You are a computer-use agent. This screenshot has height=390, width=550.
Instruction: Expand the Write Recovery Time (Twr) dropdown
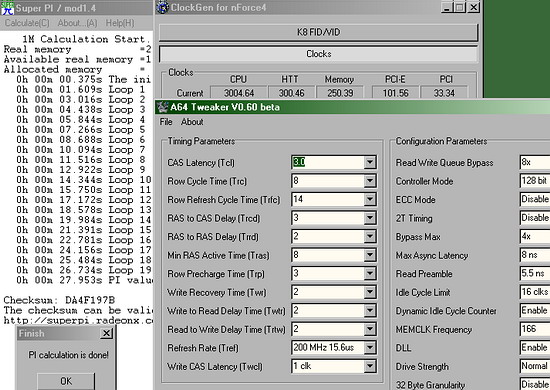click(370, 292)
